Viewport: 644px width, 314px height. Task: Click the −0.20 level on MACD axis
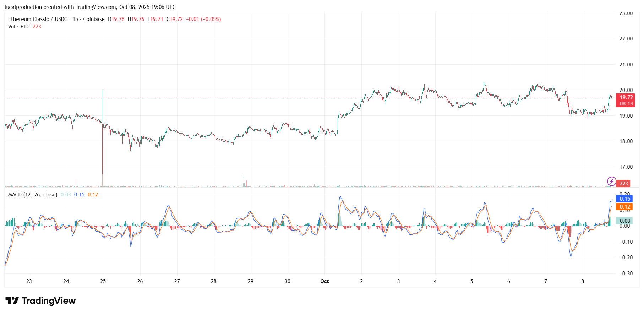[x=626, y=258]
